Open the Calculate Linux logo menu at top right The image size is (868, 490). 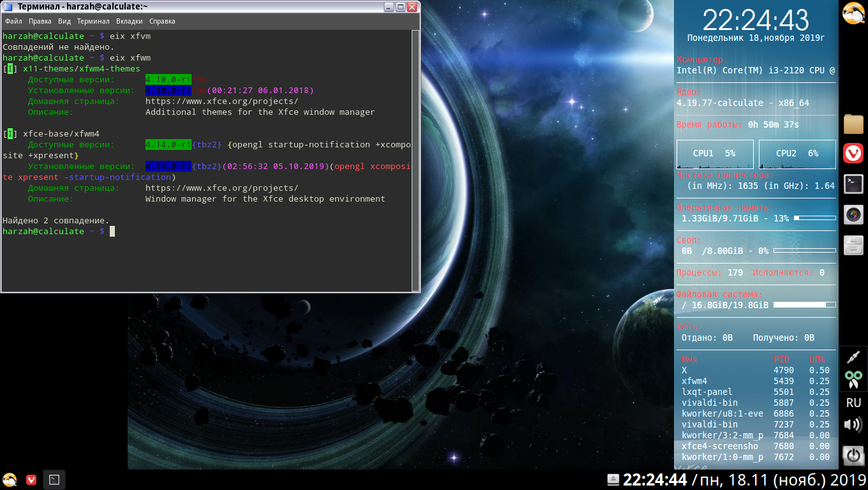pyautogui.click(x=853, y=13)
